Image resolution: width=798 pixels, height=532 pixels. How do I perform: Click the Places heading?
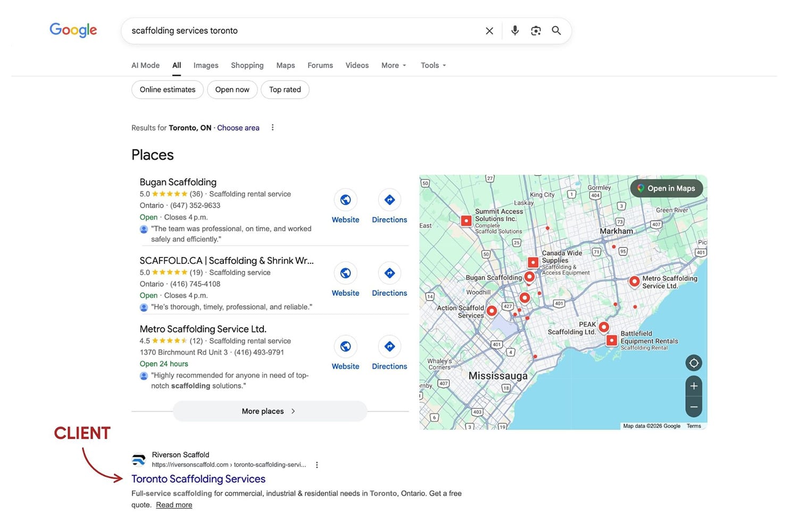(153, 155)
